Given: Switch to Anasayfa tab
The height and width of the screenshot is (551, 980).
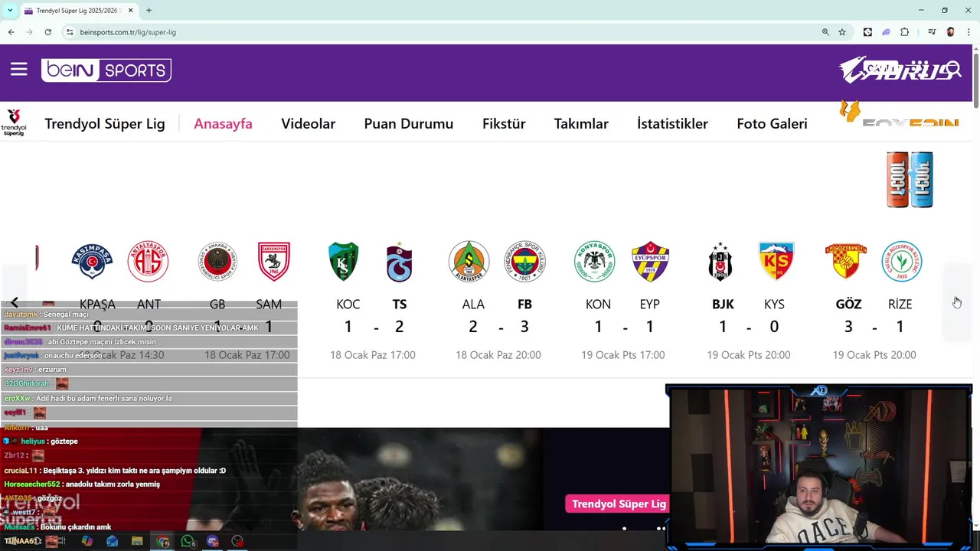Looking at the screenshot, I should point(223,123).
